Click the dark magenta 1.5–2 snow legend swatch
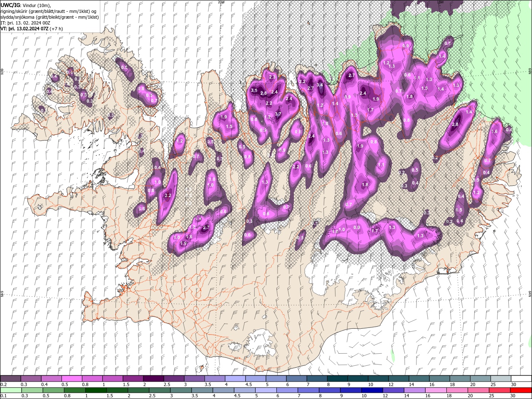 tap(133, 379)
